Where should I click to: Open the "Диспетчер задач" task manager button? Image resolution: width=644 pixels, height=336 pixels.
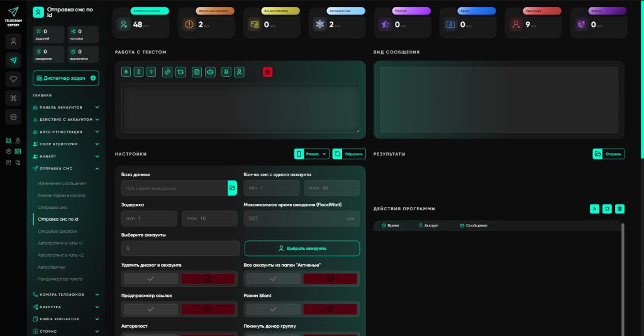tap(66, 78)
